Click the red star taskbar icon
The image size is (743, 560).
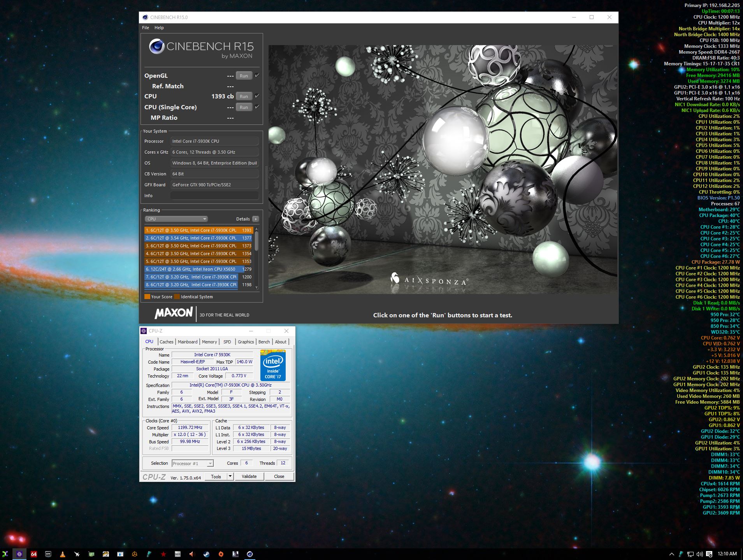click(x=163, y=554)
